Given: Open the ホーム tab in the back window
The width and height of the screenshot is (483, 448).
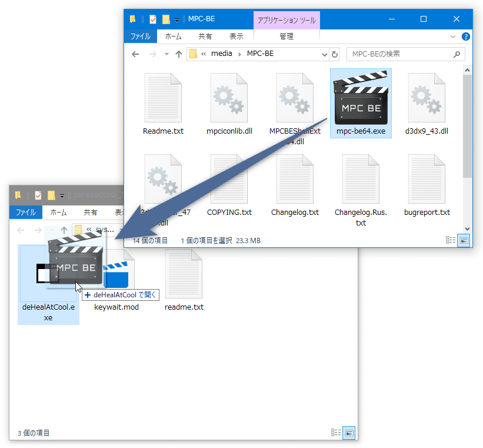Looking at the screenshot, I should coord(58,213).
